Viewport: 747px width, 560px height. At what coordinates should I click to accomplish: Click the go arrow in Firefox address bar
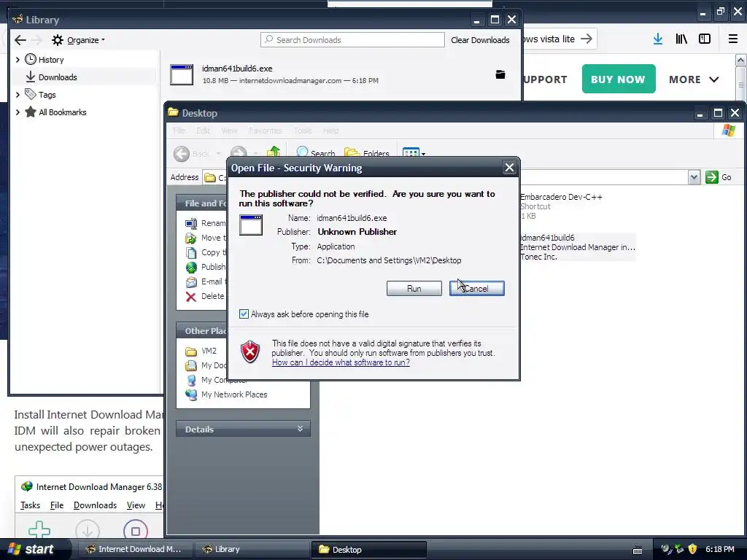[x=587, y=39]
